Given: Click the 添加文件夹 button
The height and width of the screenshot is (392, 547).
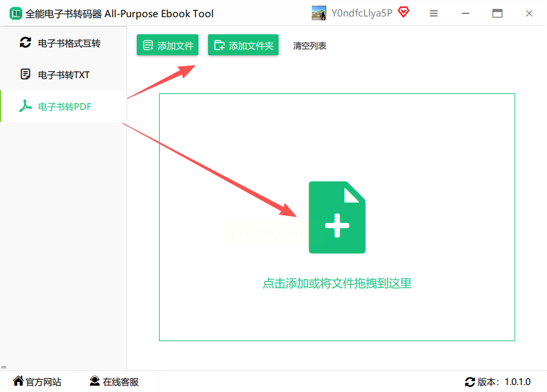Looking at the screenshot, I should (x=243, y=45).
